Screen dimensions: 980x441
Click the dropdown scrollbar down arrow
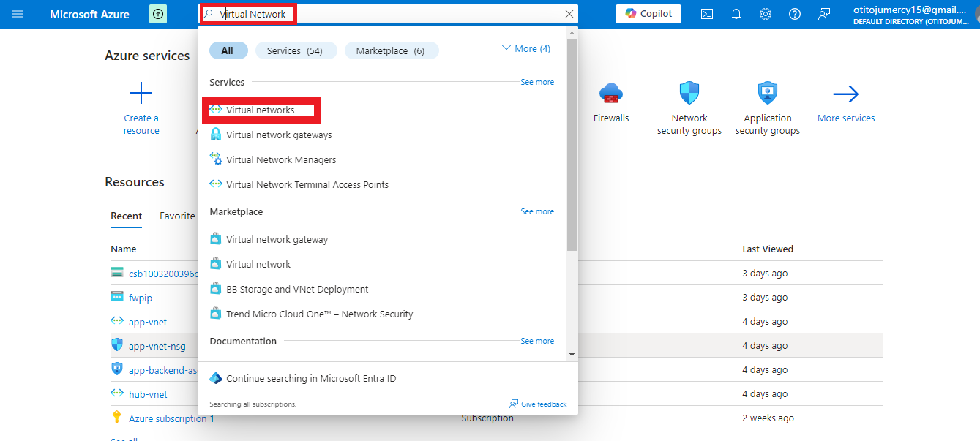(x=572, y=355)
